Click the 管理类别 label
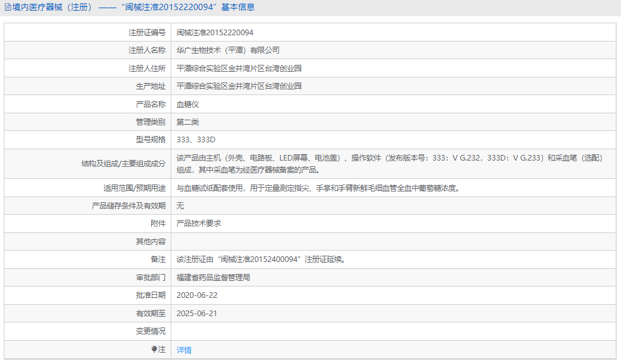The width and height of the screenshot is (621, 364). coord(151,122)
